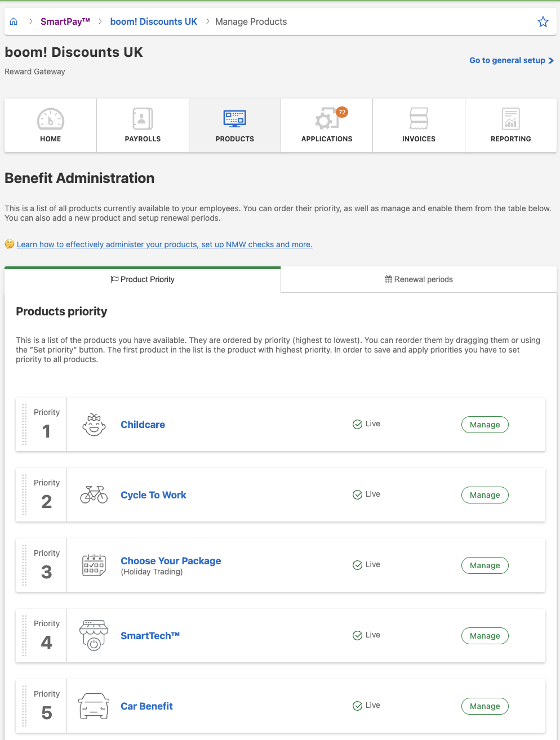
Task: Select the Product Priority tab
Action: [143, 279]
